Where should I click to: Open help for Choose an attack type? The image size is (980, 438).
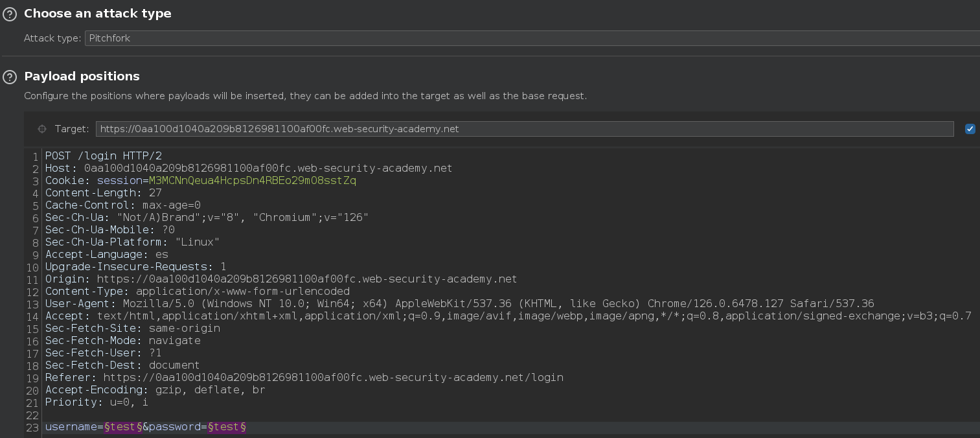(x=10, y=14)
